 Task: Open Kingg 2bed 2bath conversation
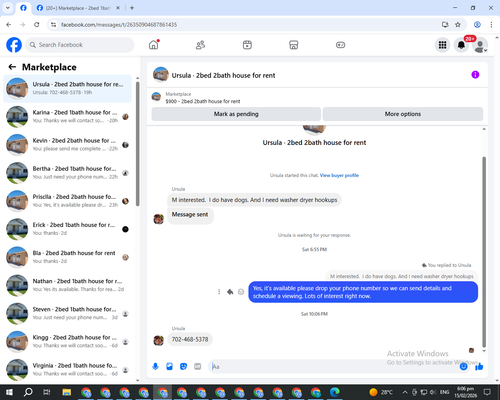coord(67,342)
